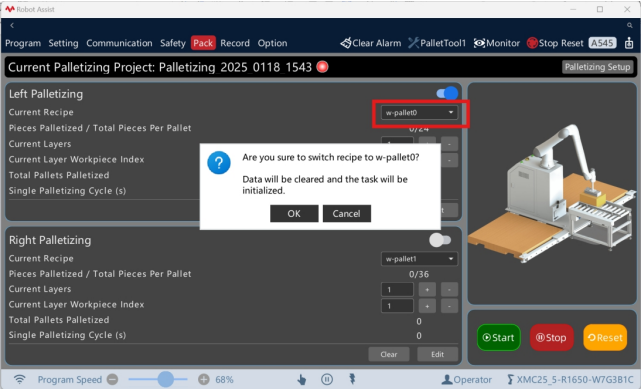Clear Right Palletizing data
Viewport: 644px width, 392px height.
389,354
